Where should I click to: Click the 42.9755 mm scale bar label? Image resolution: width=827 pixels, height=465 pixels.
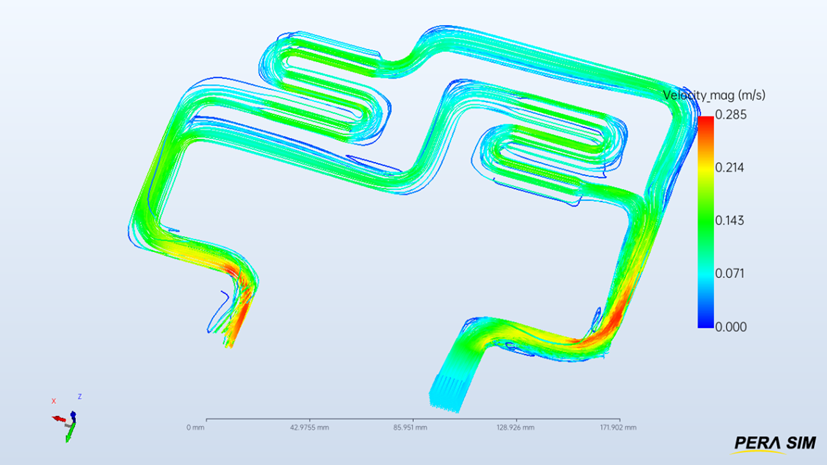pyautogui.click(x=309, y=427)
